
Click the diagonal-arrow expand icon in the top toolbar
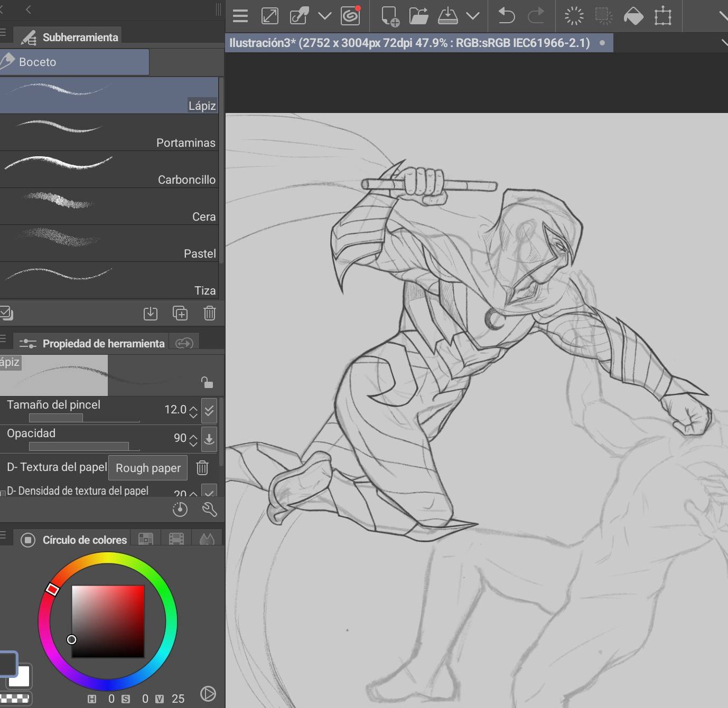[x=270, y=16]
